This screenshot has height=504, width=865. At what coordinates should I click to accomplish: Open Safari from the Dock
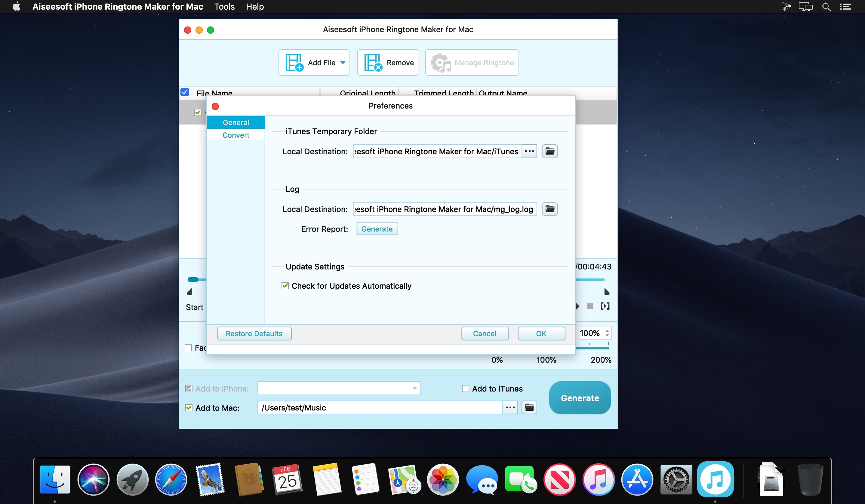[x=171, y=479]
